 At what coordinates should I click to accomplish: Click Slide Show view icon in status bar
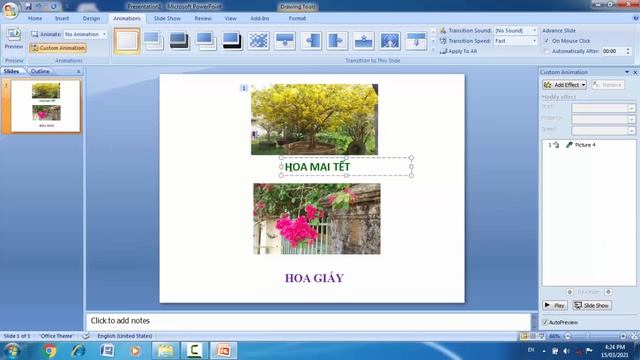coord(542,336)
